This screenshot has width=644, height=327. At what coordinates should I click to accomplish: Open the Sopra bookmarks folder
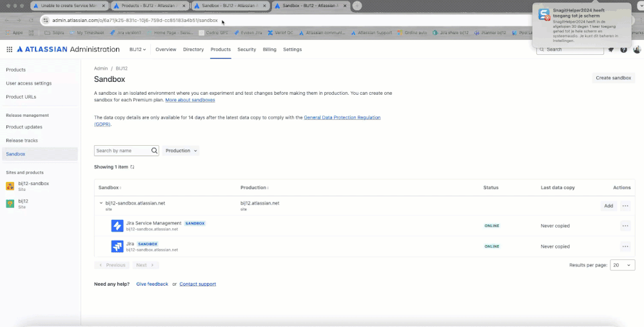54,33
